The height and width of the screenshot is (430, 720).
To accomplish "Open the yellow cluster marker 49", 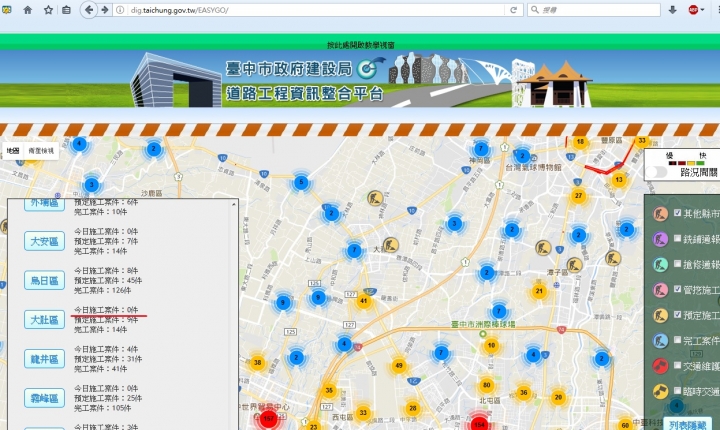I will pos(399,366).
